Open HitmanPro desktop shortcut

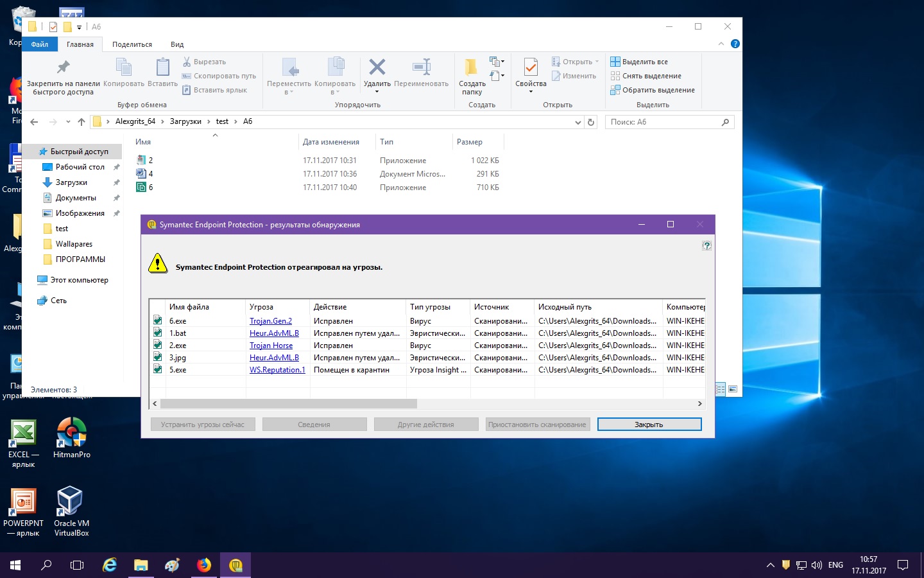(x=71, y=432)
